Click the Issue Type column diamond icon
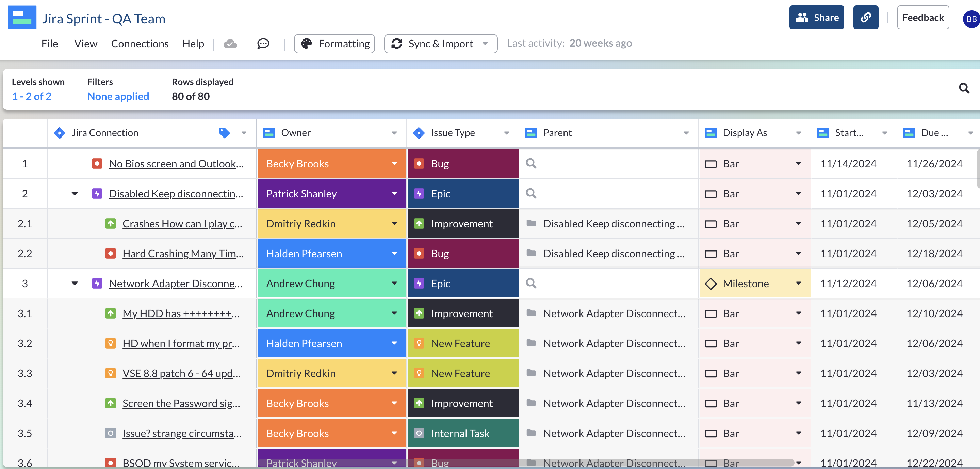 click(x=419, y=133)
